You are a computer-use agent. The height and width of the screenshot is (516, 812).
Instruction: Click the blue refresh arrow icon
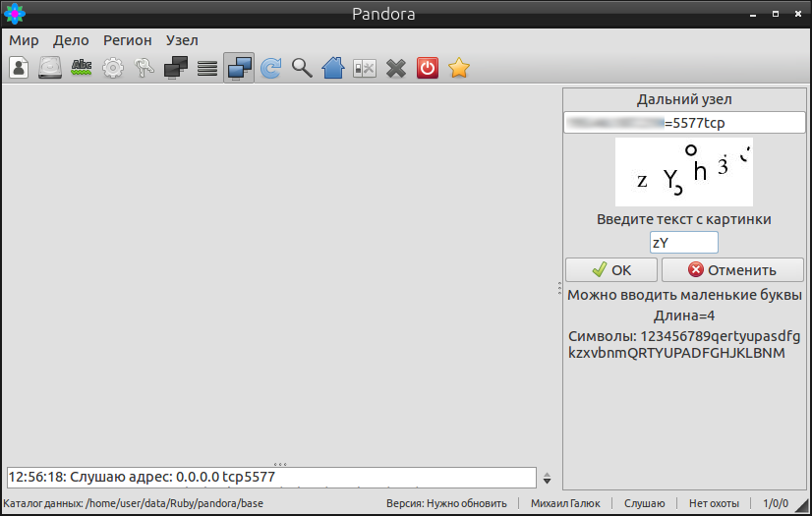[271, 68]
